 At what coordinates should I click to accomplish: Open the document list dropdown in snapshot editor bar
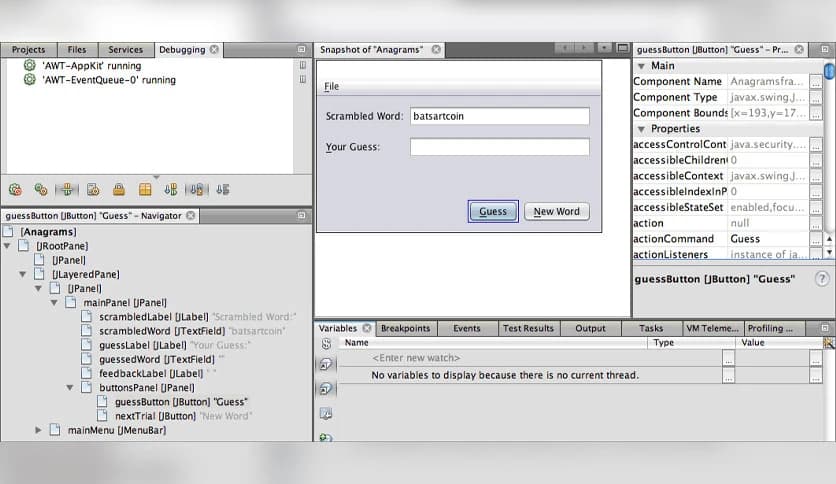(604, 48)
